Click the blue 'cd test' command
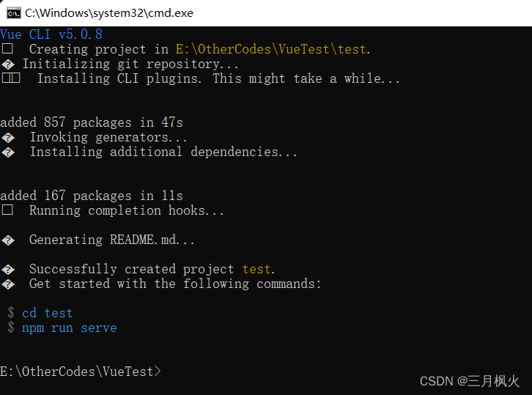Viewport: 532px width, 395px height. pyautogui.click(x=47, y=313)
